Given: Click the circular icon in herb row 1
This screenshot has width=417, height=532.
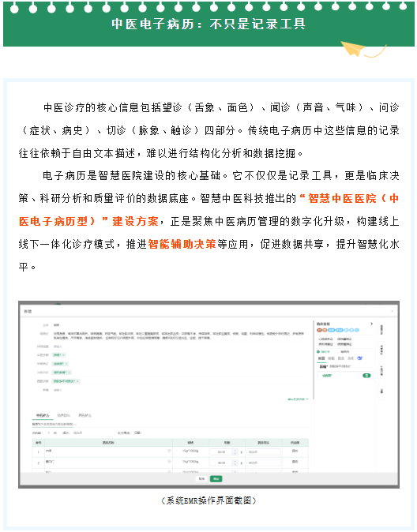Looking at the screenshot, I should point(169,451).
